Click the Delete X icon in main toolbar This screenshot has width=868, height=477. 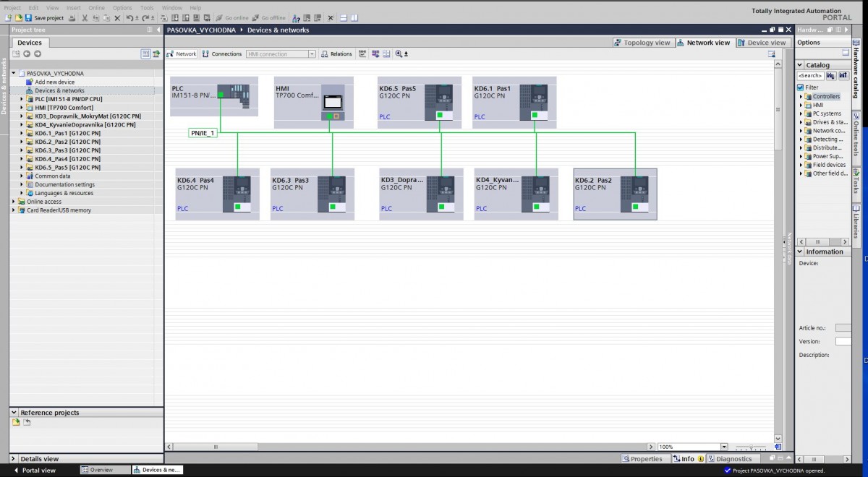[117, 17]
